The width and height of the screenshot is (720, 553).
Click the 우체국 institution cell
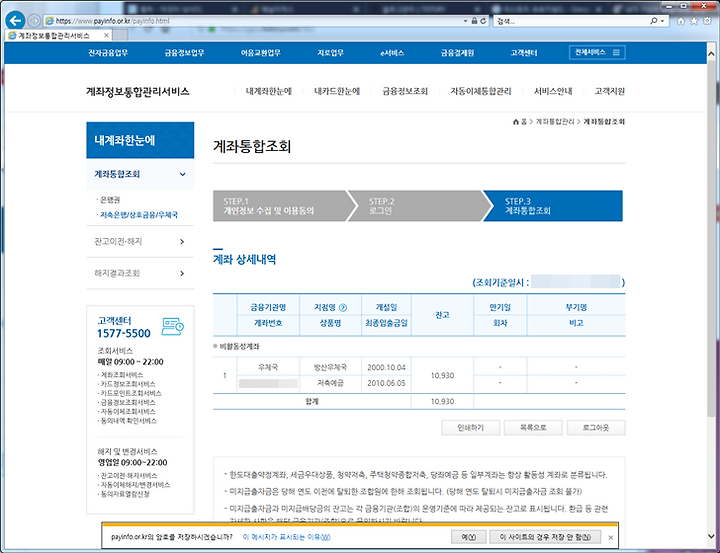tap(268, 367)
